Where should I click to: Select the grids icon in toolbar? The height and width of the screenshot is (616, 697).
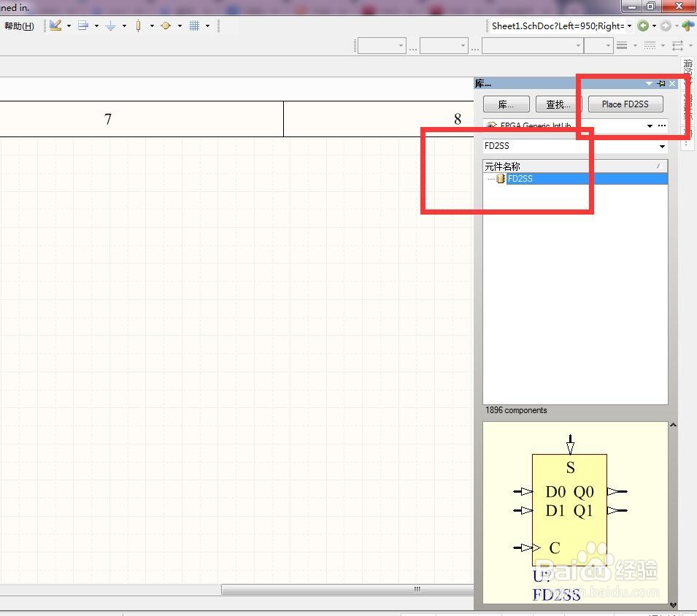pos(194,26)
